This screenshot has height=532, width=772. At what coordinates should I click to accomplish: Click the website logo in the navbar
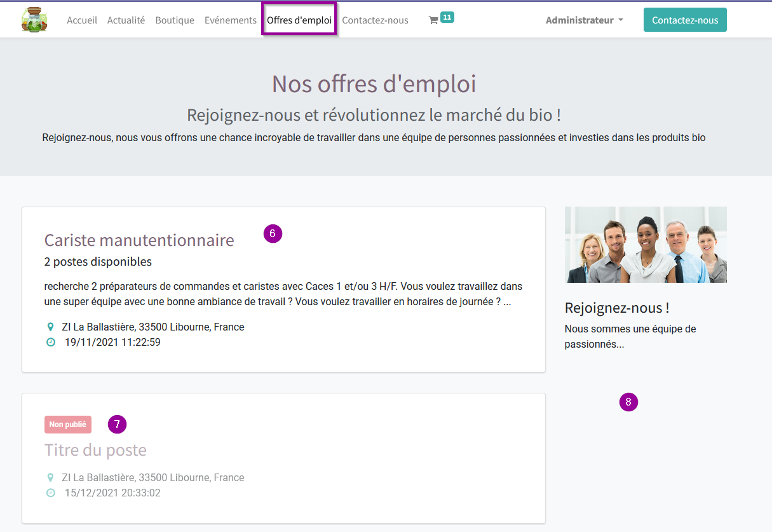pyautogui.click(x=34, y=20)
